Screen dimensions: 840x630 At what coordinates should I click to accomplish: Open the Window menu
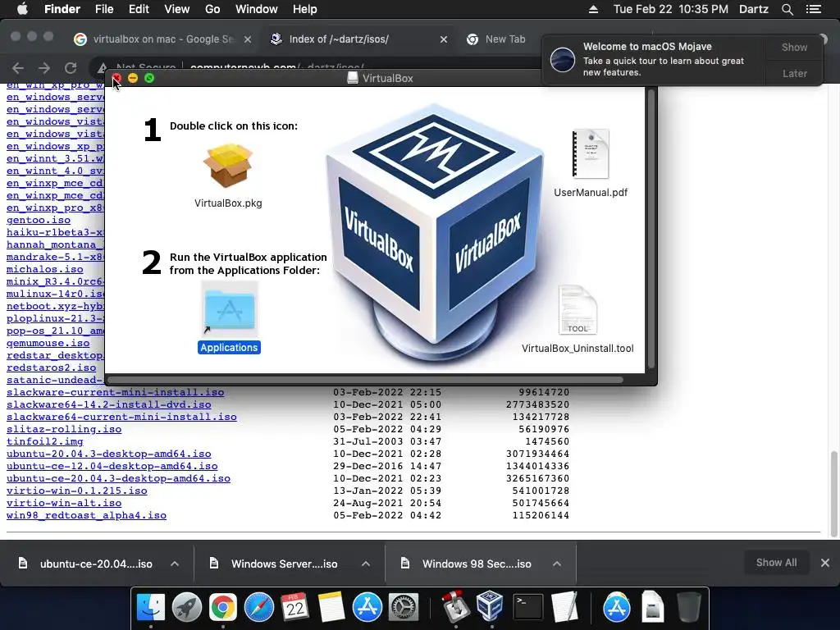point(257,9)
